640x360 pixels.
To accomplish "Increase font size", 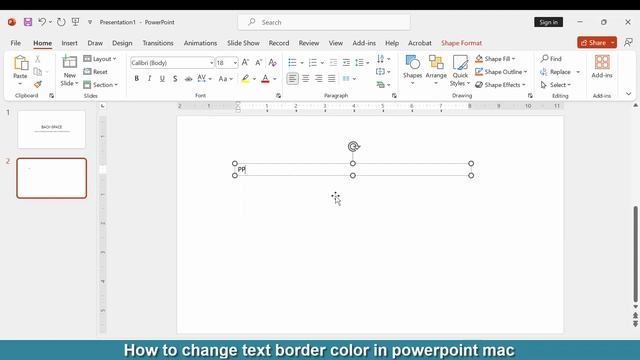I will (245, 62).
